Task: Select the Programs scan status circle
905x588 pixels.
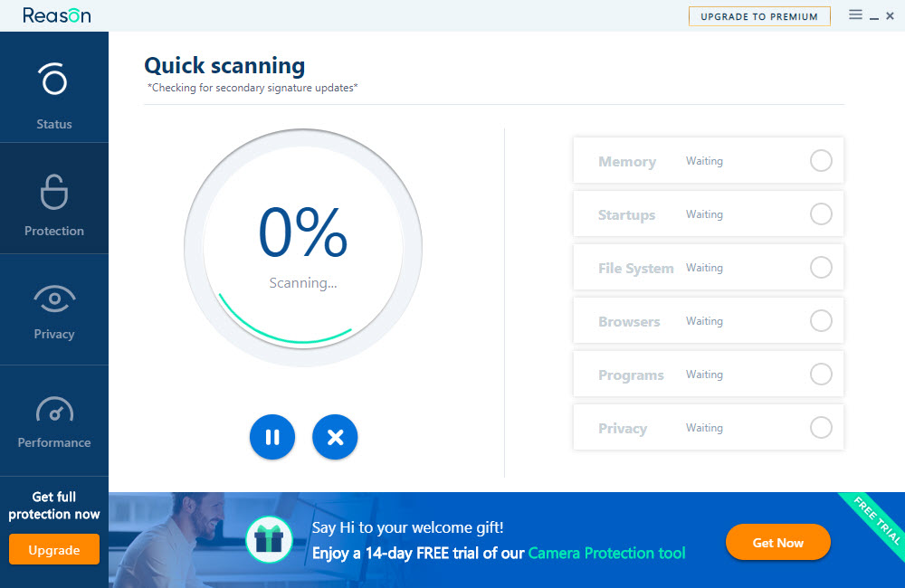Action: [x=821, y=374]
